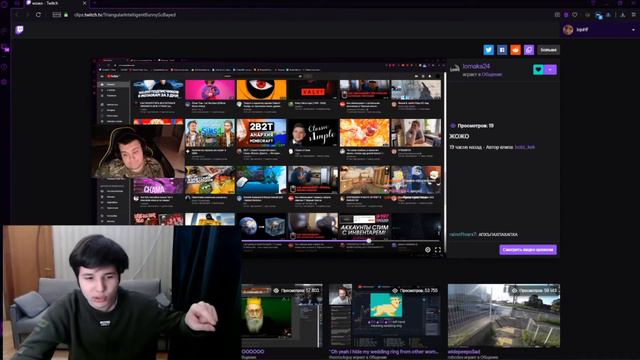
Task: Open the clip thumbnail with 57 803 views
Action: pyautogui.click(x=282, y=316)
